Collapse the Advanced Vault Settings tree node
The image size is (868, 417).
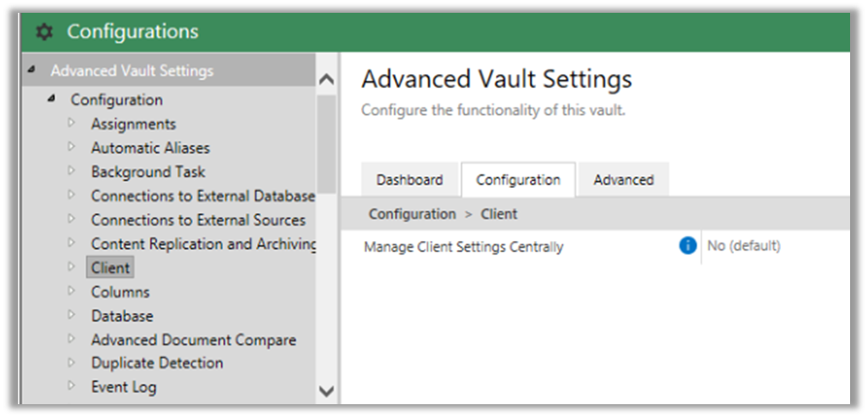[x=32, y=70]
